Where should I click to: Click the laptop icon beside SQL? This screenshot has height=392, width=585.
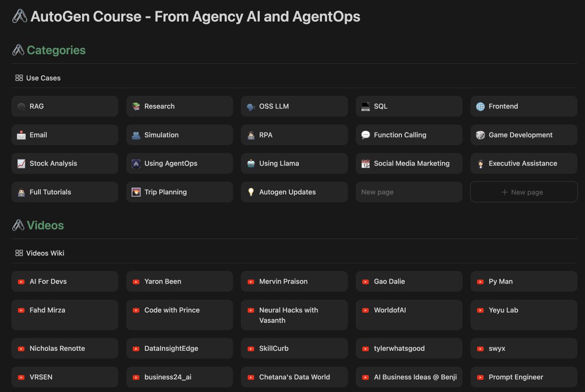[x=366, y=107]
